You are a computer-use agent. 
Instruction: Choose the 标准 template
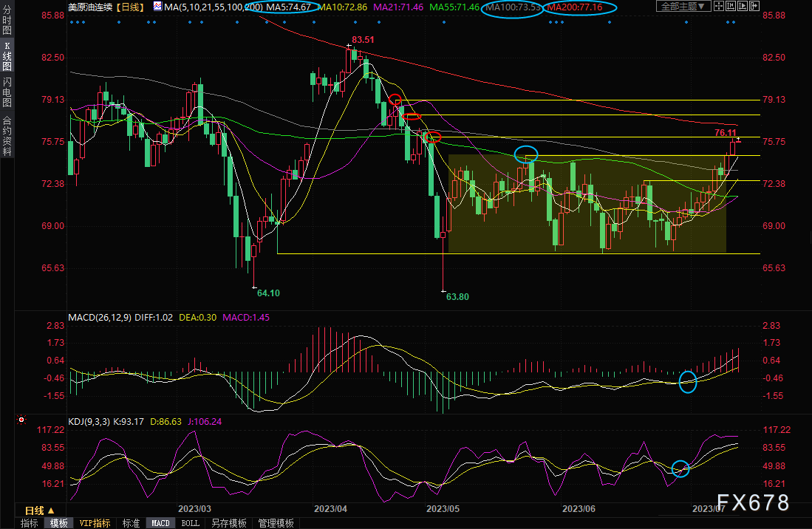tap(131, 523)
